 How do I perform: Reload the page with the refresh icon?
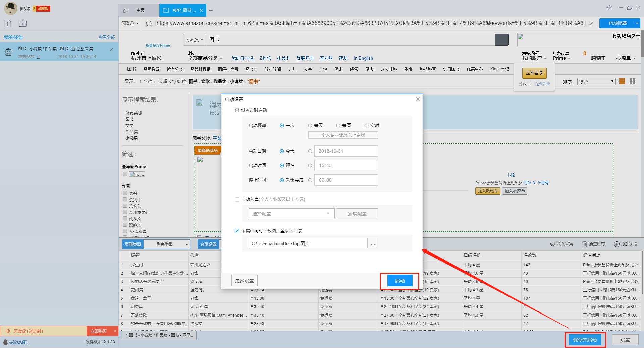coord(149,23)
